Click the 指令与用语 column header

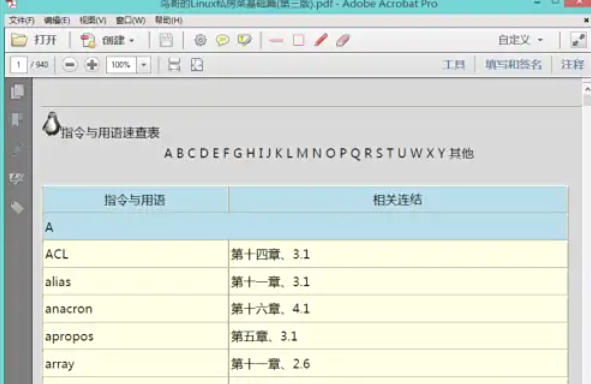click(135, 200)
